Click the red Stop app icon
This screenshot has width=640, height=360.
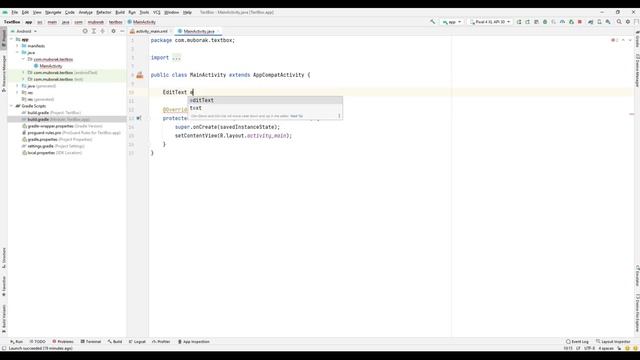580,22
